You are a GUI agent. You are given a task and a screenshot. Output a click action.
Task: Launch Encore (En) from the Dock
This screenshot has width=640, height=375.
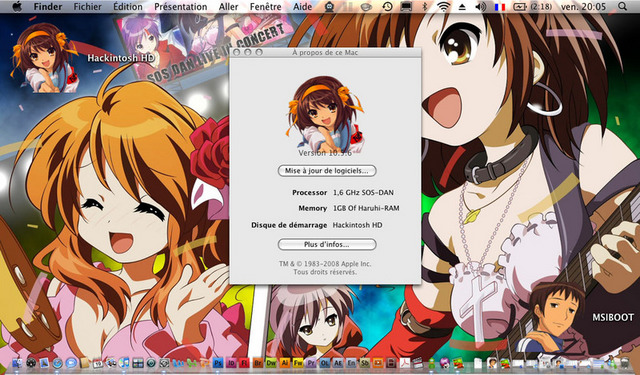click(x=351, y=363)
